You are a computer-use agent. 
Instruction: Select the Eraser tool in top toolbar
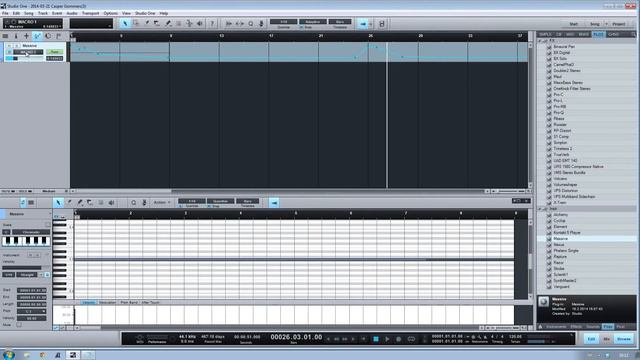(157, 24)
